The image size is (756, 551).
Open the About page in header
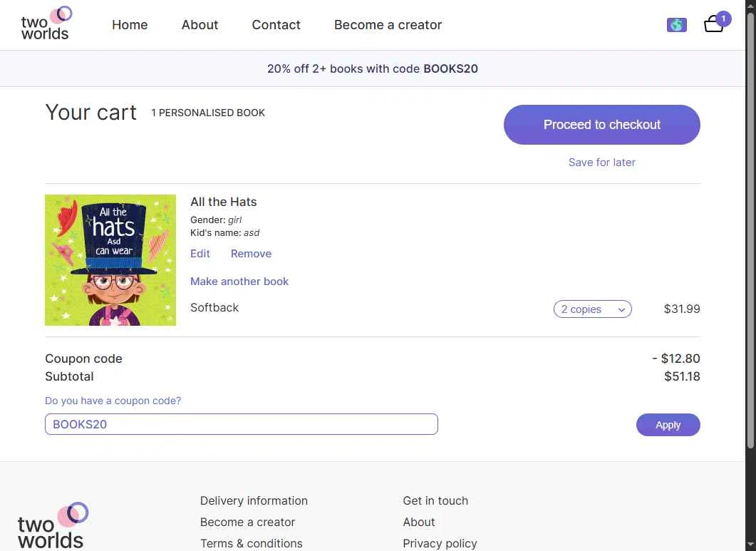point(200,25)
